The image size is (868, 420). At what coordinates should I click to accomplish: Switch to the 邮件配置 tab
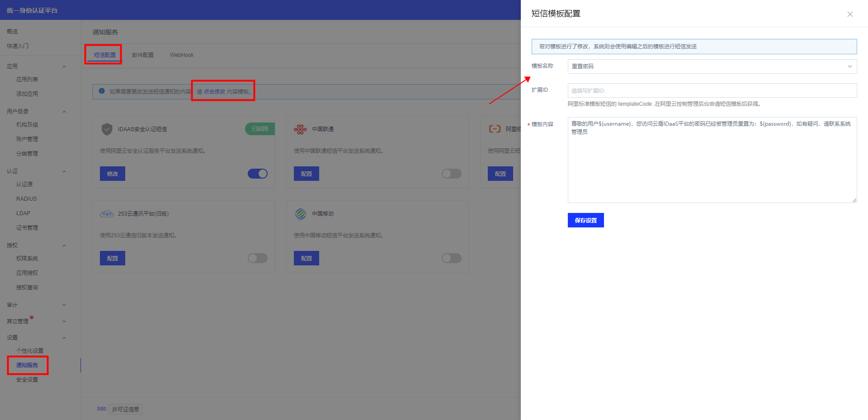tap(143, 55)
